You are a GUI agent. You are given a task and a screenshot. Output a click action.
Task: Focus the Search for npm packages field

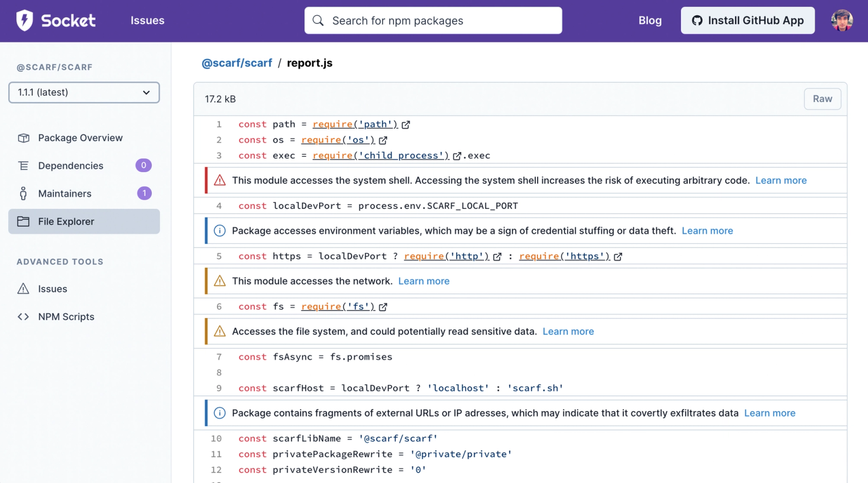coord(433,21)
